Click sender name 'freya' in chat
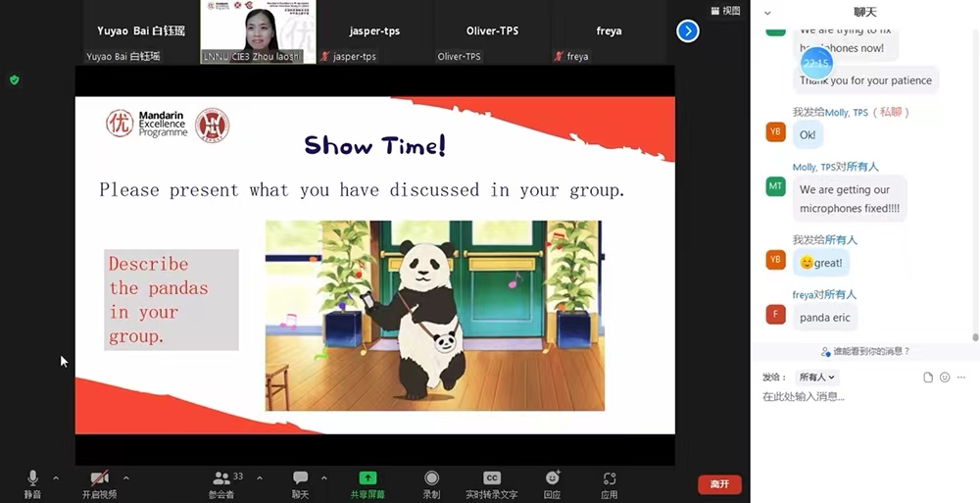This screenshot has width=980, height=503. click(x=803, y=295)
